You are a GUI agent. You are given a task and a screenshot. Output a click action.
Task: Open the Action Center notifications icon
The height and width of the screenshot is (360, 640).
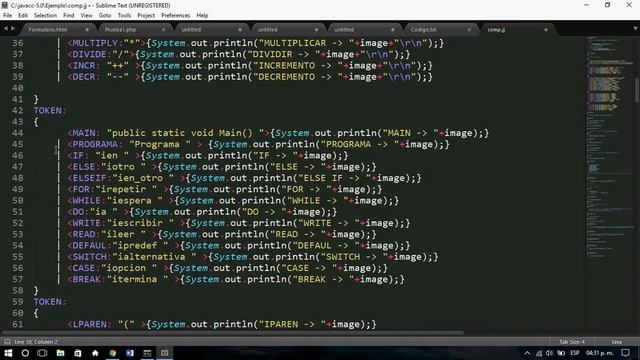pyautogui.click(x=626, y=353)
